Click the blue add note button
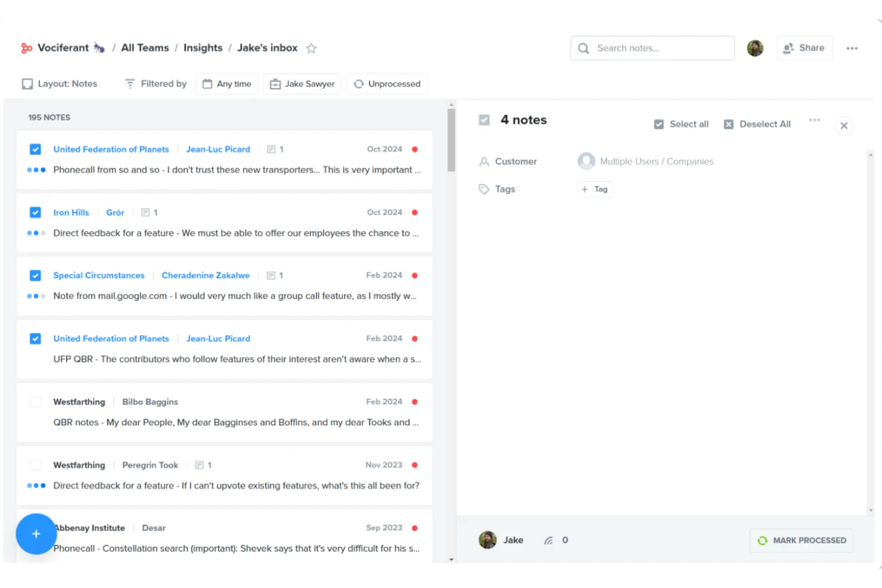The height and width of the screenshot is (588, 882). point(36,534)
